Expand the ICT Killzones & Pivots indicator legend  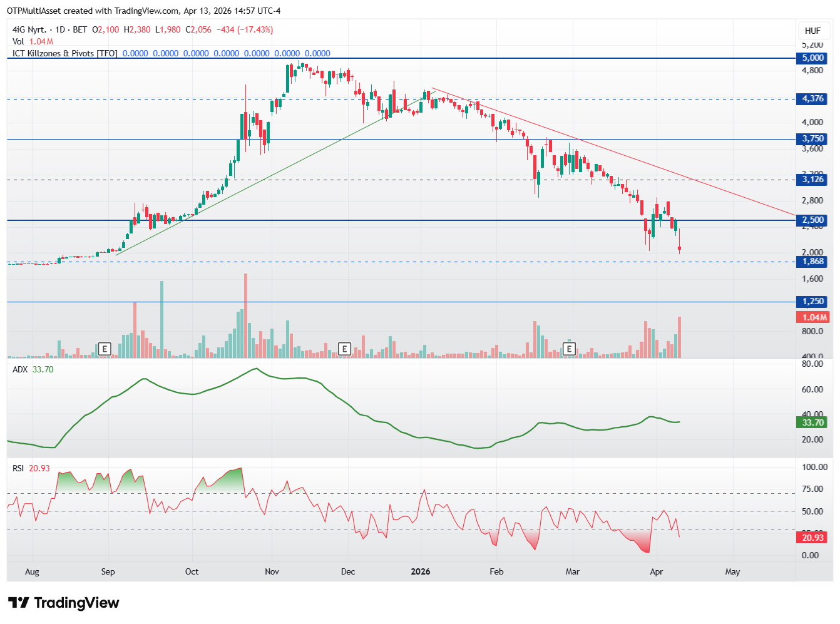click(x=64, y=53)
